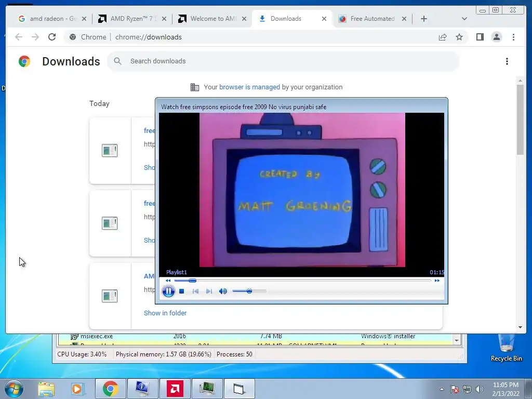Share this page icon in address bar

[443, 37]
